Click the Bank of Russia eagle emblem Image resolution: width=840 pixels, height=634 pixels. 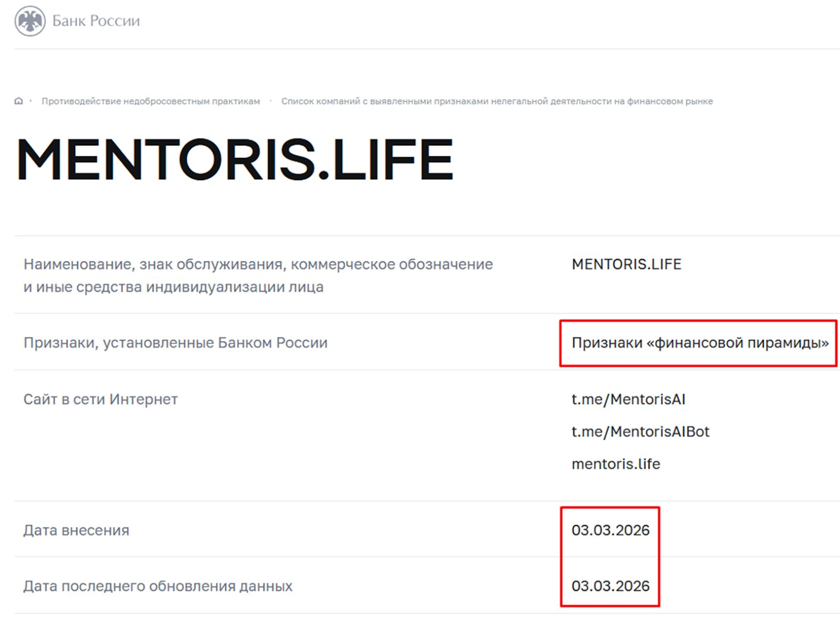tap(30, 21)
